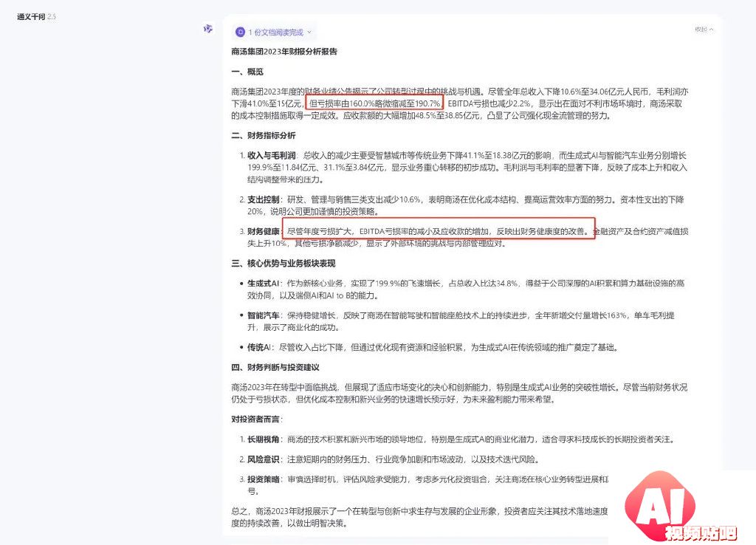Click the Tongyi Qianwen assistant avatar icon

click(207, 29)
